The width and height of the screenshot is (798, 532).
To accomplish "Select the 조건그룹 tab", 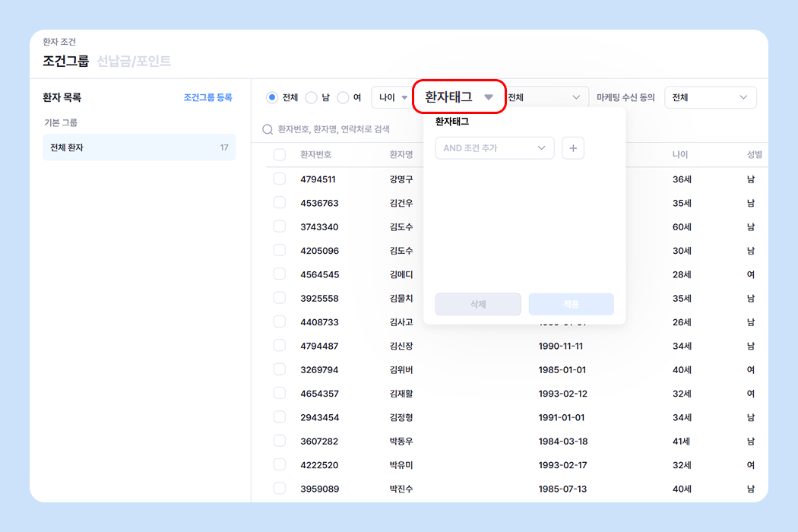I will pos(65,61).
